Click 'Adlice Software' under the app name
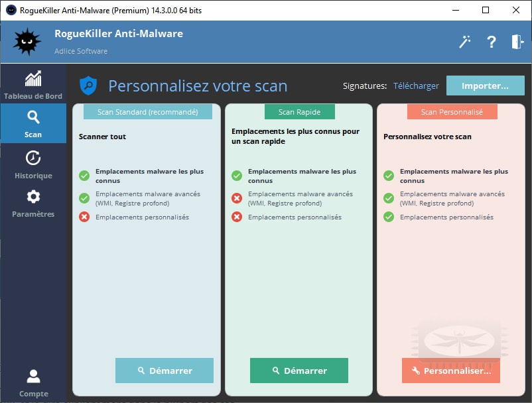The width and height of the screenshot is (532, 403). pyautogui.click(x=81, y=51)
